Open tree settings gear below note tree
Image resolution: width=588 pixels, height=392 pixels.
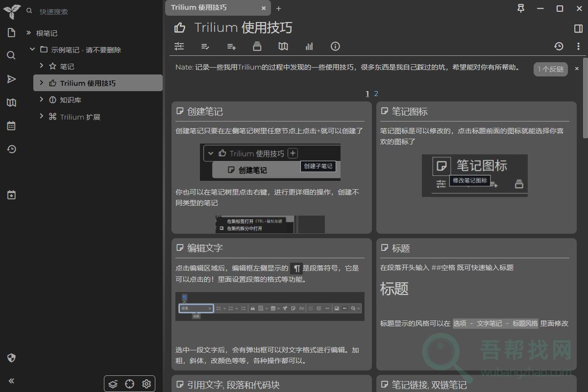(x=146, y=384)
